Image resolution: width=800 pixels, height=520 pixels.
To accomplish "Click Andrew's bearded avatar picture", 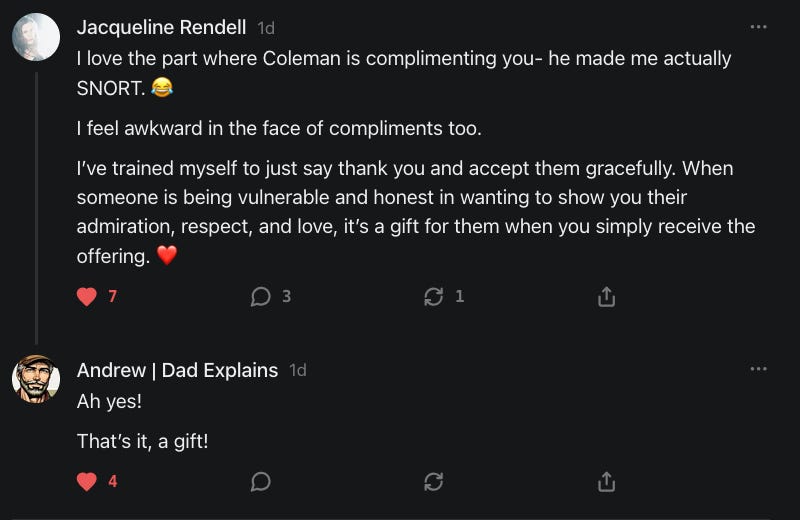I will [x=36, y=379].
